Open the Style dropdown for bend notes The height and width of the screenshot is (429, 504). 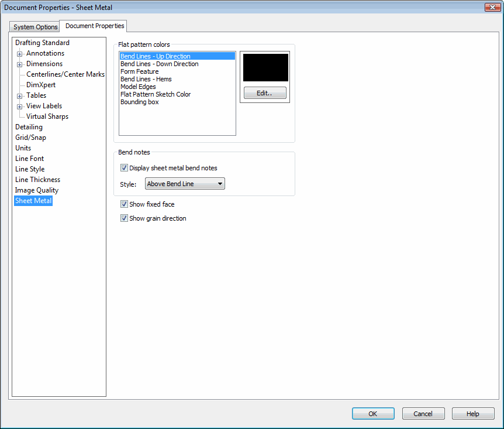click(185, 184)
